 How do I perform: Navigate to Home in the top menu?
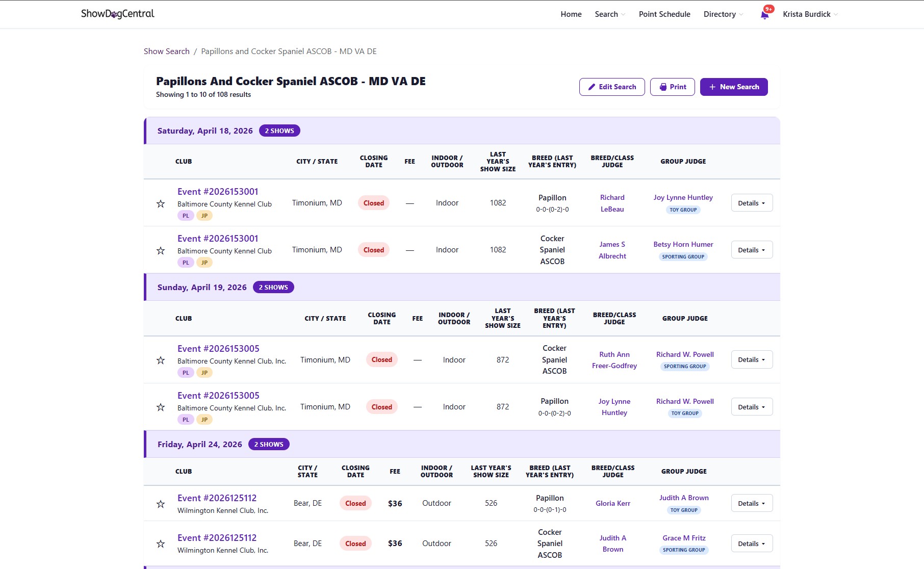(x=571, y=14)
